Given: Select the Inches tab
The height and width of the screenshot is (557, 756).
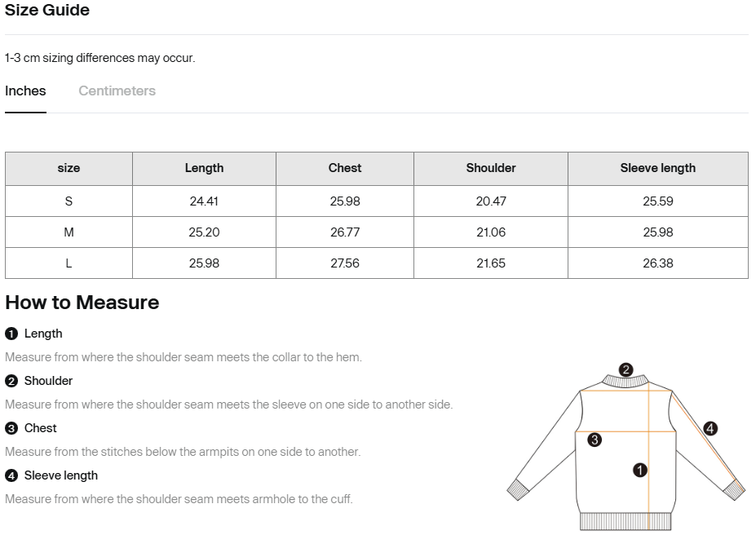Looking at the screenshot, I should [x=25, y=91].
